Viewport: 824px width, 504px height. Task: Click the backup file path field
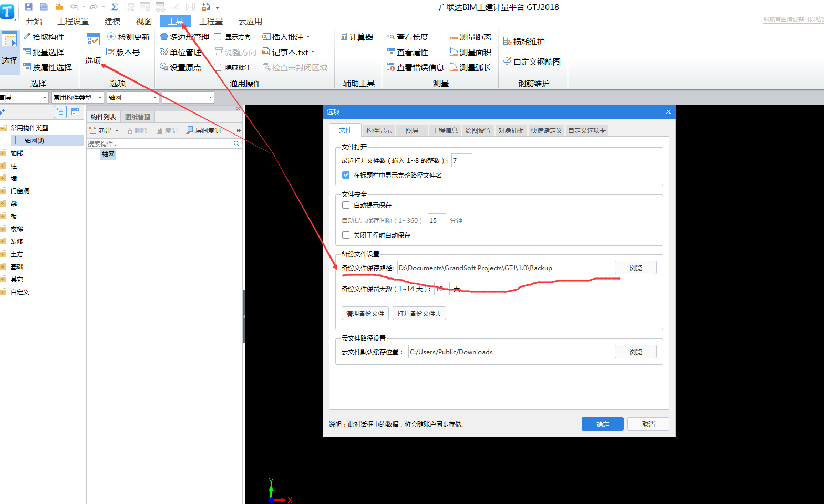[504, 268]
